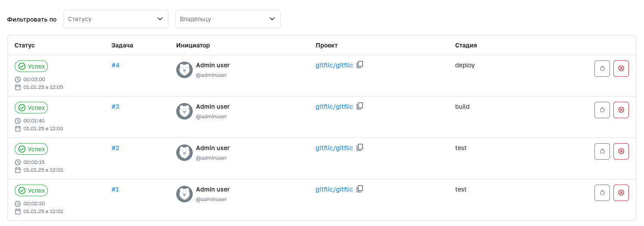Click the Статус column header
Image resolution: width=644 pixels, height=226 pixels.
point(25,45)
